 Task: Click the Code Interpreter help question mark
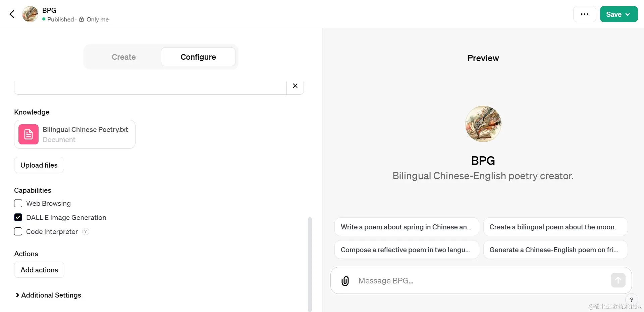[x=86, y=231]
